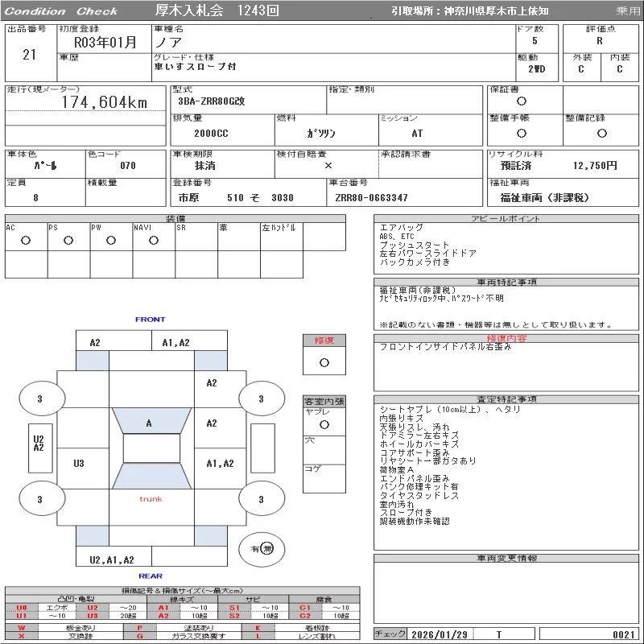Select the check date 2026/01/29
This screenshot has height=644, width=644.
pyautogui.click(x=440, y=634)
